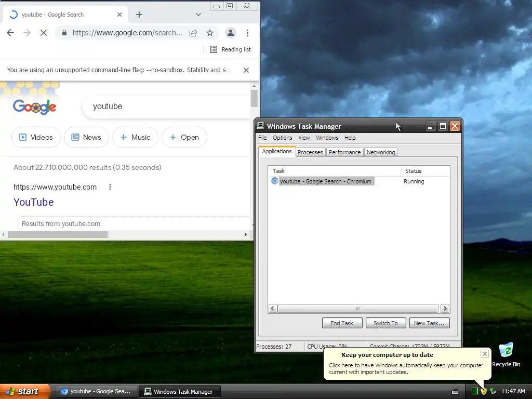Click the Chromium horizontal scrollbar right arrow
Image resolution: width=532 pixels, height=399 pixels.
click(x=246, y=234)
